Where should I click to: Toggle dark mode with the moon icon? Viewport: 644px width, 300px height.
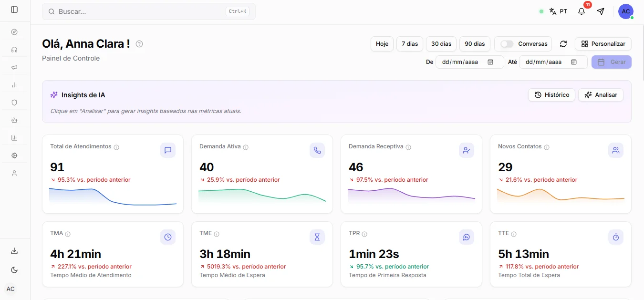pyautogui.click(x=14, y=270)
